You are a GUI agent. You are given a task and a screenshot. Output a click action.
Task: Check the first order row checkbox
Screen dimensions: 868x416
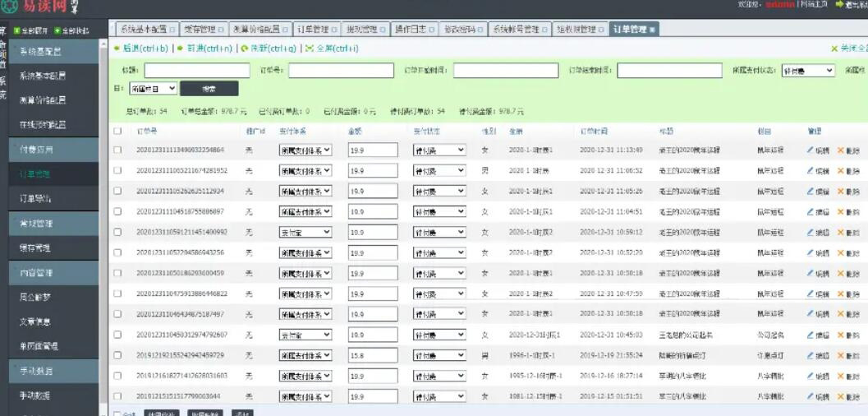(117, 150)
